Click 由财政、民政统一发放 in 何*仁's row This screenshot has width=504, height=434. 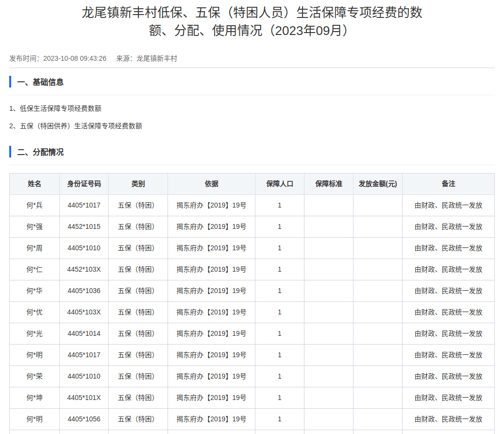click(448, 270)
